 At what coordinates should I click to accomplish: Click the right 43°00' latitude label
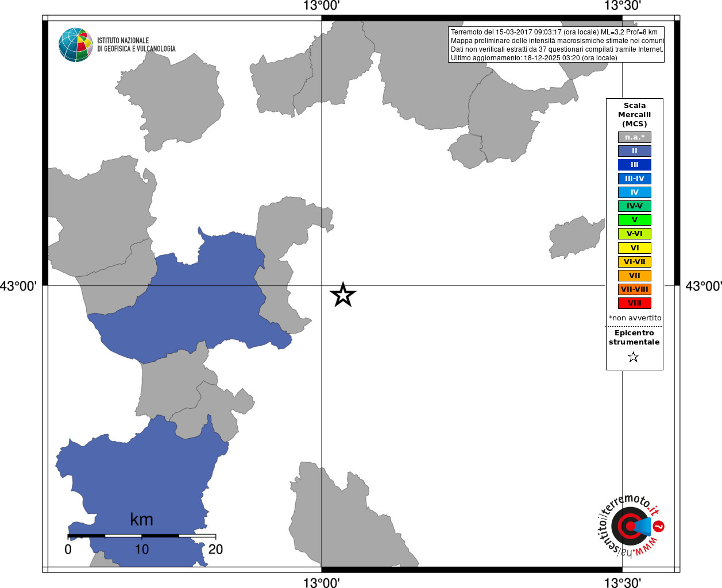click(703, 286)
